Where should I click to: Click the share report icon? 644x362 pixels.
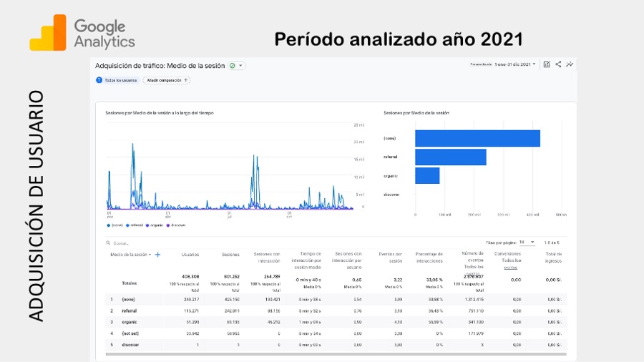[x=558, y=64]
